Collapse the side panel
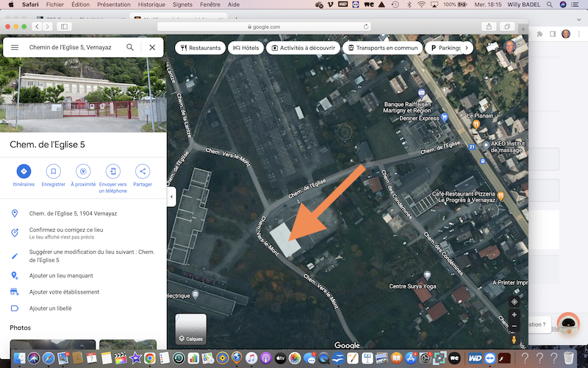The width and height of the screenshot is (588, 368). [x=171, y=197]
